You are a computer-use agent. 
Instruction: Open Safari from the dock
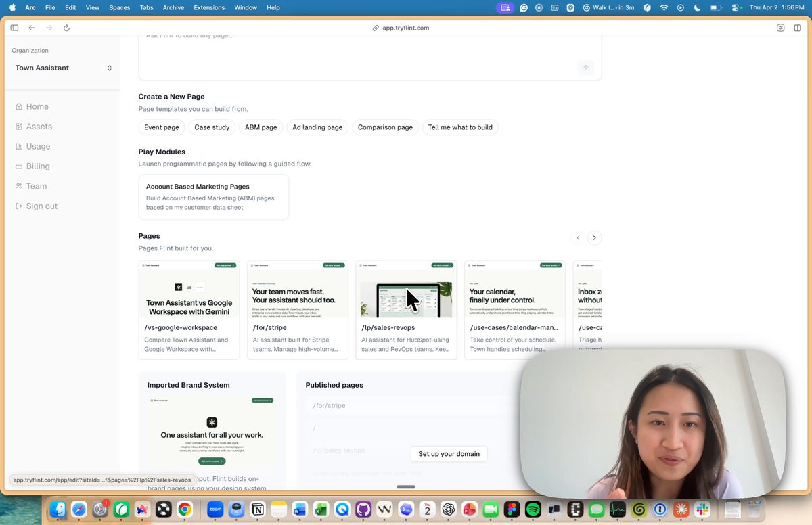(x=78, y=509)
